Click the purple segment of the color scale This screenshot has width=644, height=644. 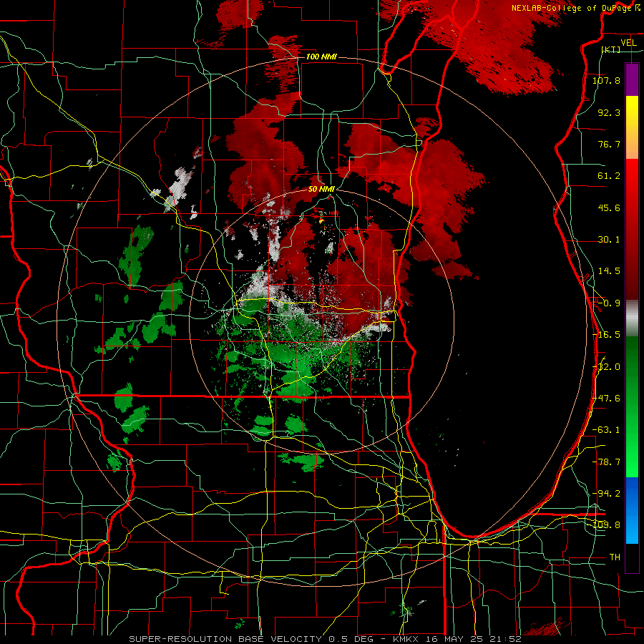click(632, 80)
